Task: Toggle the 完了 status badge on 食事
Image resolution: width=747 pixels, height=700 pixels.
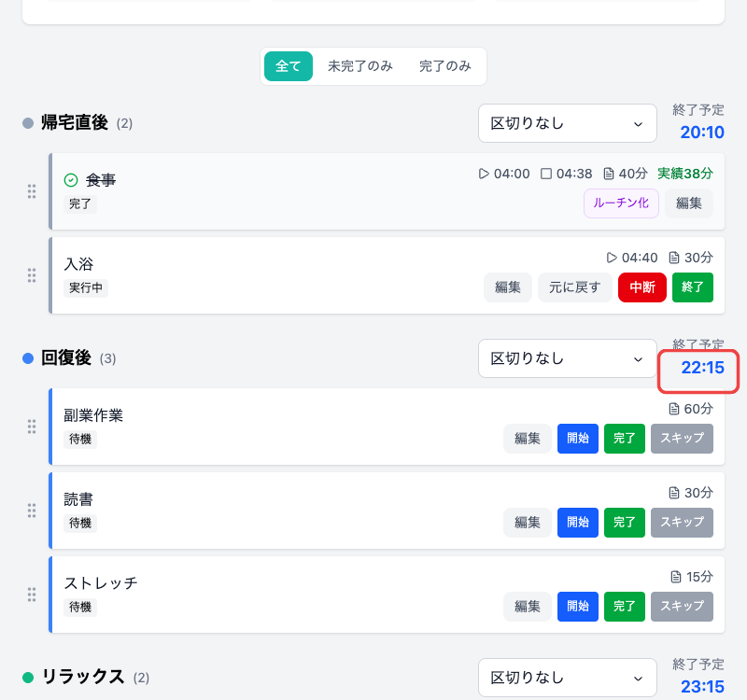Action: point(79,204)
